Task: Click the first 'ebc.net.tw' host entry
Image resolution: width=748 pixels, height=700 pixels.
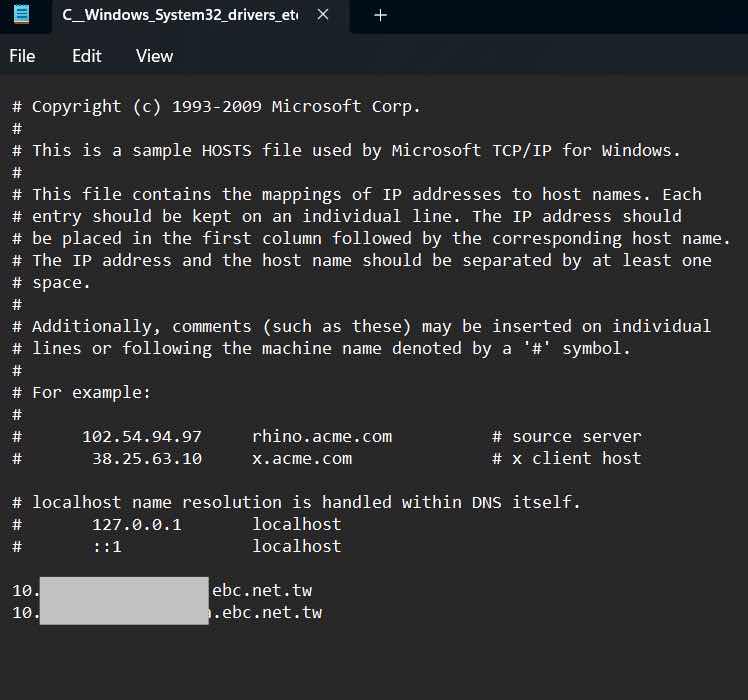Action: tap(262, 591)
